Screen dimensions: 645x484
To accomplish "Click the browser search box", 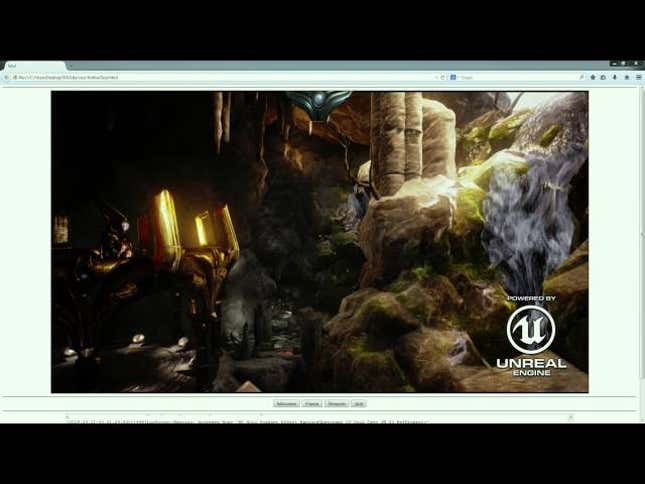I will 517,77.
